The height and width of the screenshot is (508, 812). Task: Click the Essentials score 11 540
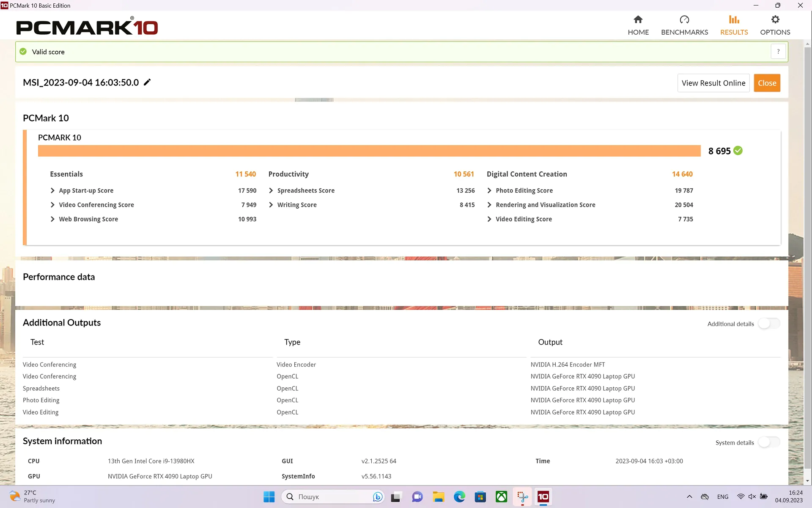coord(245,174)
